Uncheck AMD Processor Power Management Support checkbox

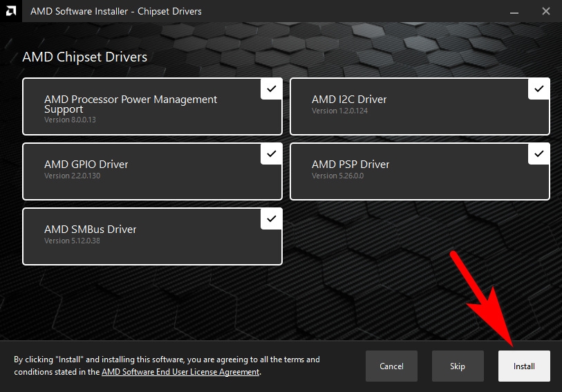click(x=271, y=88)
